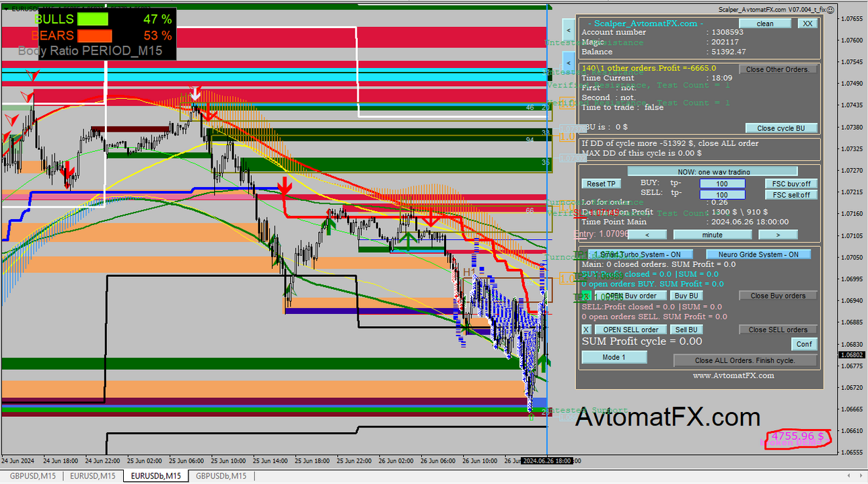Click the Close SELL orders button
This screenshot has width=868, height=484.
pos(778,329)
